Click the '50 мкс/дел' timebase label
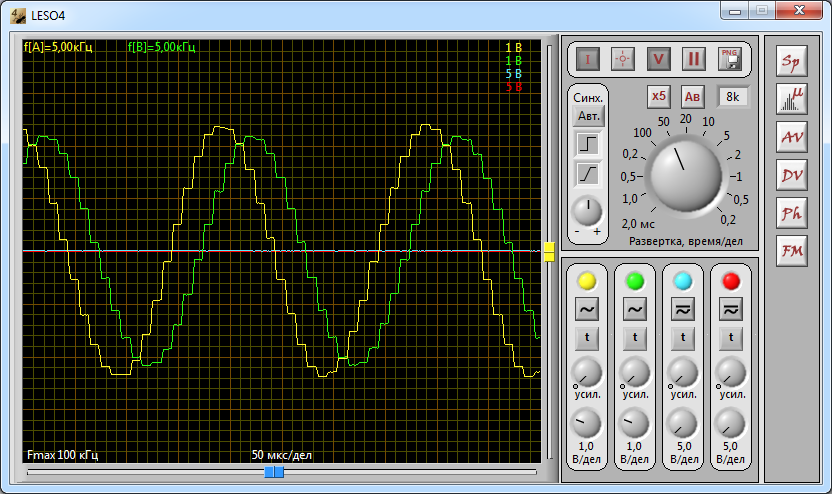Image resolution: width=832 pixels, height=494 pixels. click(x=282, y=455)
